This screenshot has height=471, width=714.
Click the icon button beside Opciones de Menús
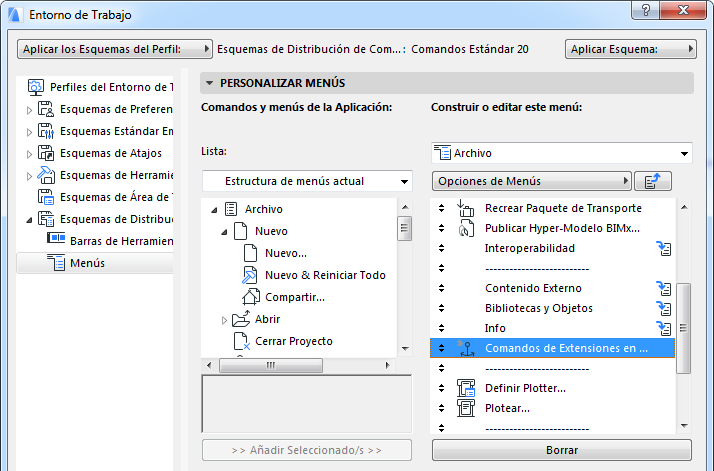point(654,181)
